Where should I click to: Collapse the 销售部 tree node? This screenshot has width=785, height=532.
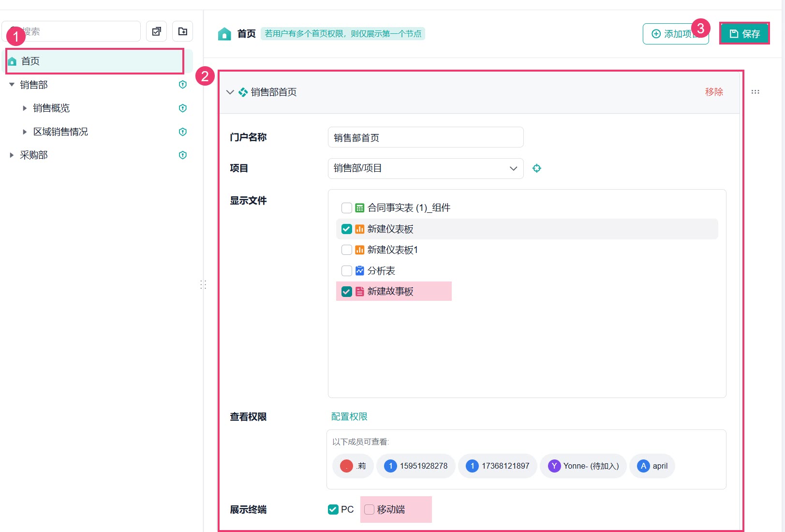click(12, 85)
